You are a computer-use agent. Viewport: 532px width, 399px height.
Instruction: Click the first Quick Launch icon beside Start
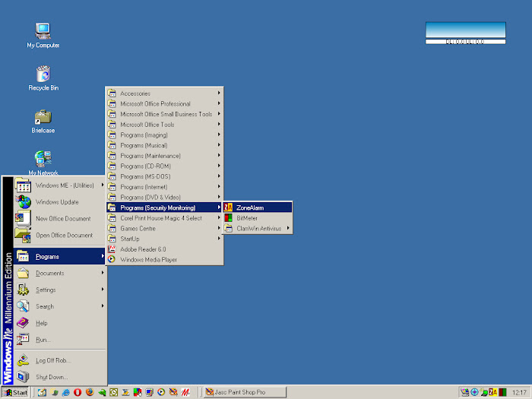42,392
